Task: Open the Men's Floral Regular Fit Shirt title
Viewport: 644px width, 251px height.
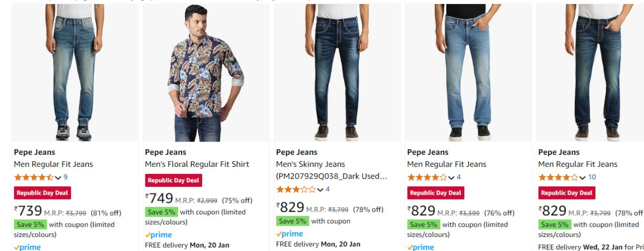Action: pos(197,164)
